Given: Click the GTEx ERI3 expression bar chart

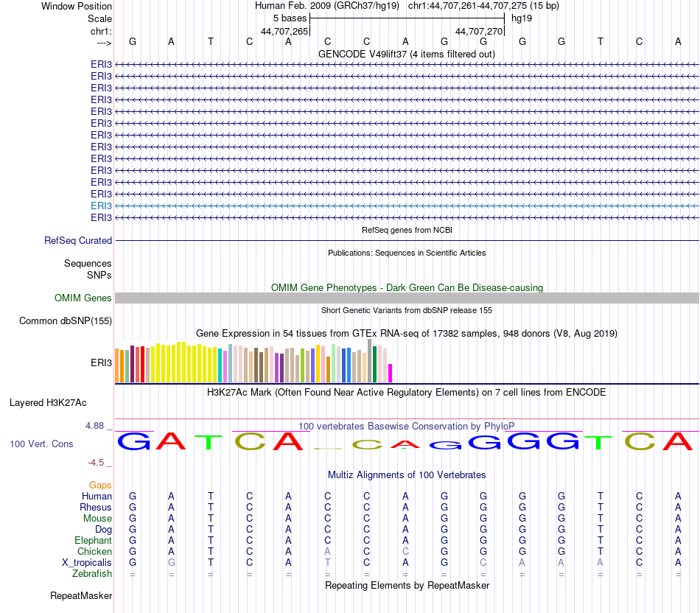Looking at the screenshot, I should pyautogui.click(x=253, y=361).
